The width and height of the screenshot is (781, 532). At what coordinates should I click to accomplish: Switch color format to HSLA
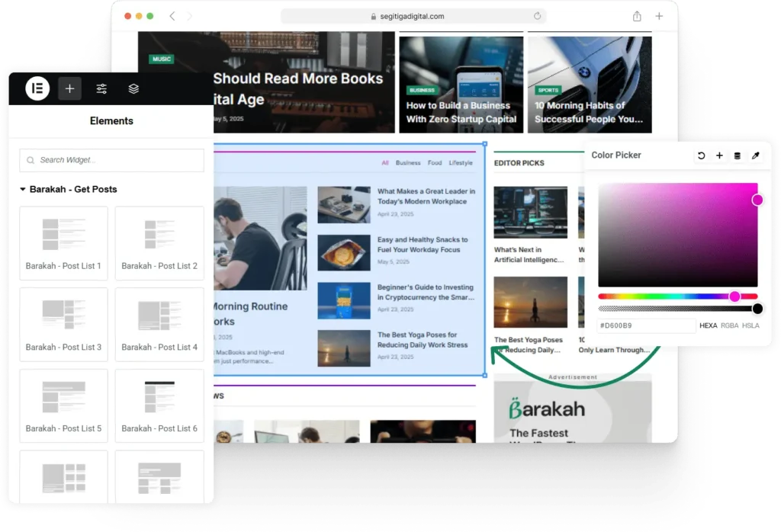(750, 325)
